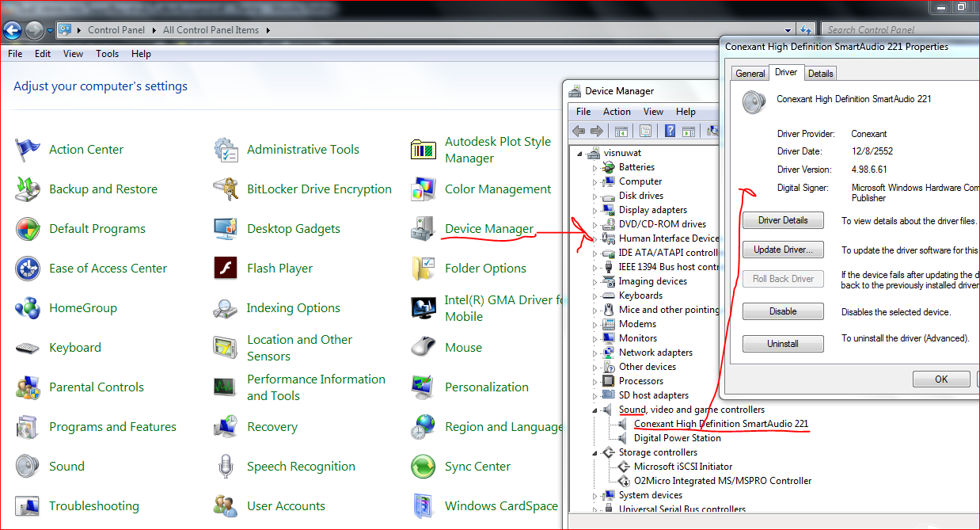980x530 pixels.
Task: Open the Personalization link
Action: [487, 387]
